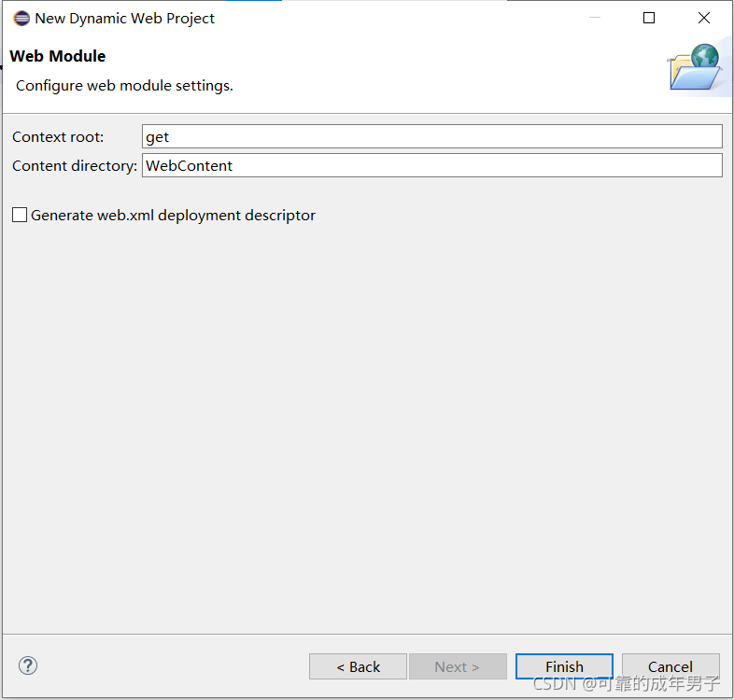Click the 'Configure web module settings.' text

(x=124, y=86)
